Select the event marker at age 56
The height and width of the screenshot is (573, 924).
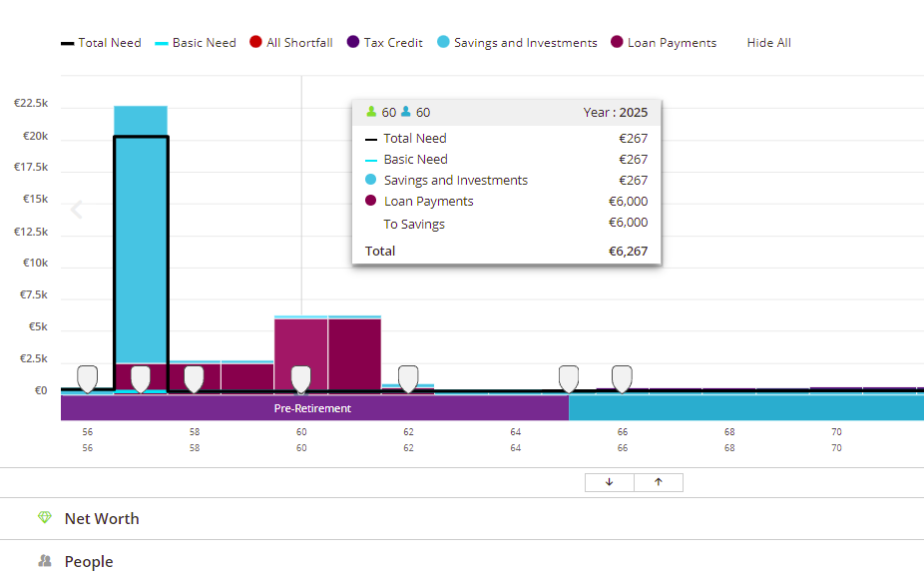tap(88, 379)
